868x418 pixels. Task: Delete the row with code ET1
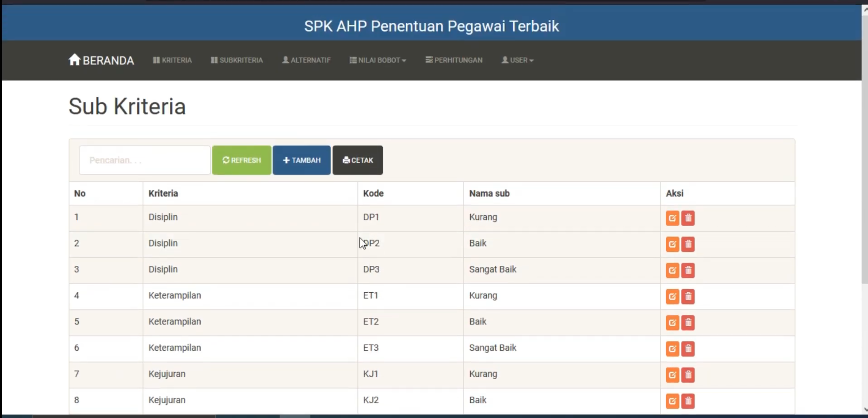[x=688, y=296]
